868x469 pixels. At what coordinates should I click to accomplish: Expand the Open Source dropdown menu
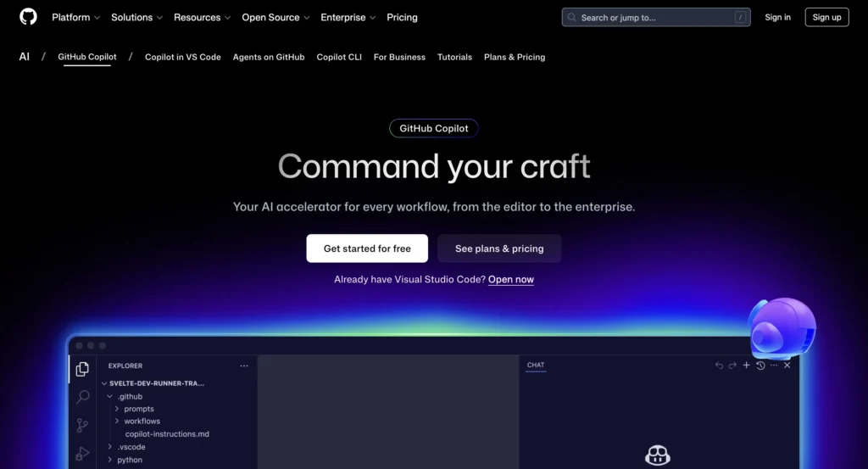[275, 17]
